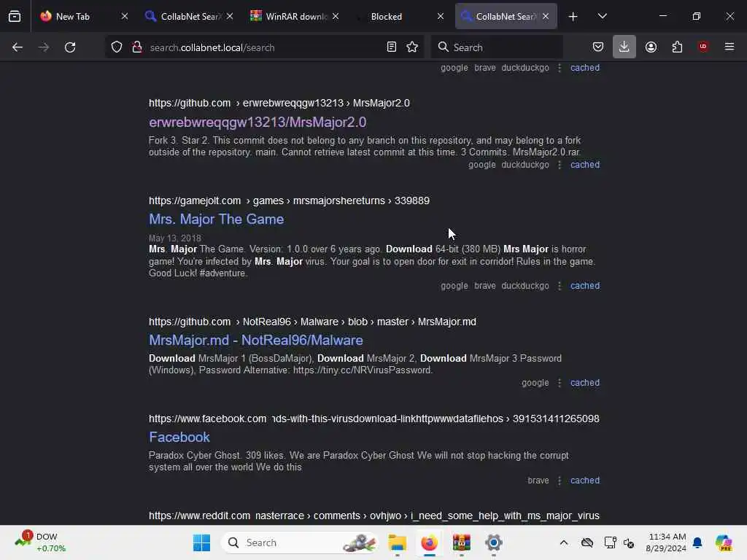
Task: Reload the current page
Action: pyautogui.click(x=70, y=47)
